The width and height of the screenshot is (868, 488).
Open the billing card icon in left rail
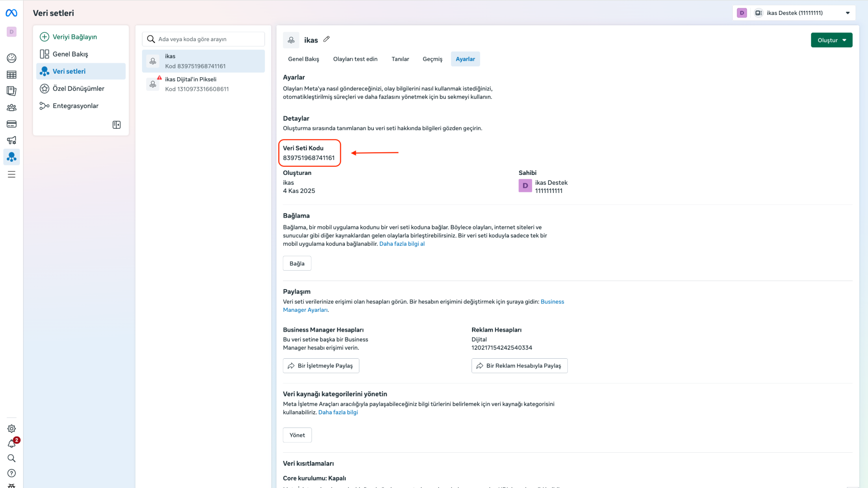tap(12, 124)
